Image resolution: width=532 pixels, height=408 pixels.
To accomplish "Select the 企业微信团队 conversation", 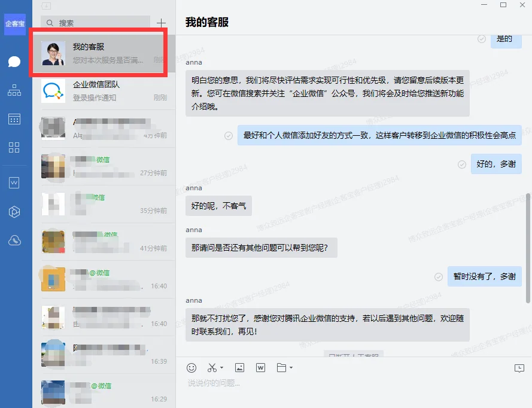I will pos(104,91).
